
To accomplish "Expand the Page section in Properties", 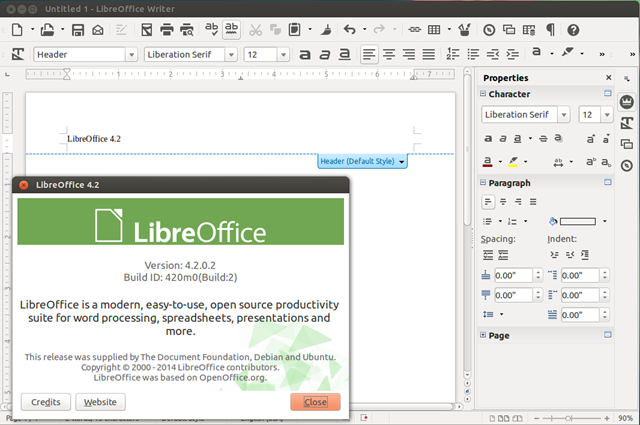I will (x=483, y=335).
